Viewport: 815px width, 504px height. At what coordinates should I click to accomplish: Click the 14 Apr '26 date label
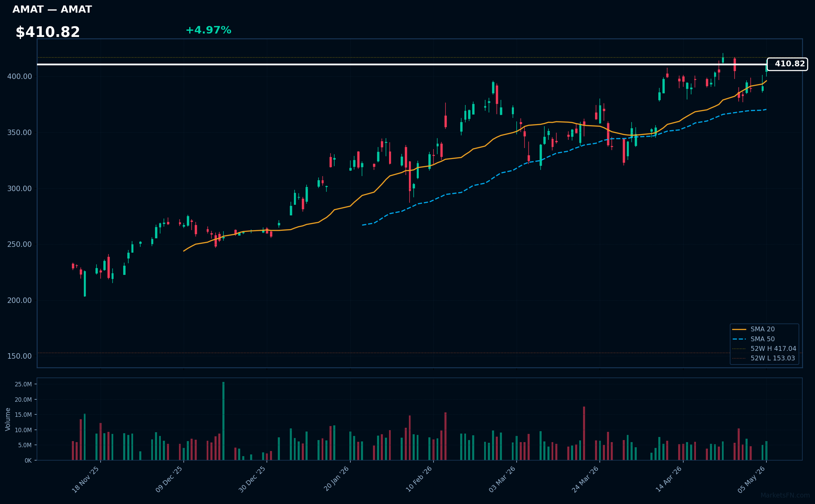click(669, 479)
